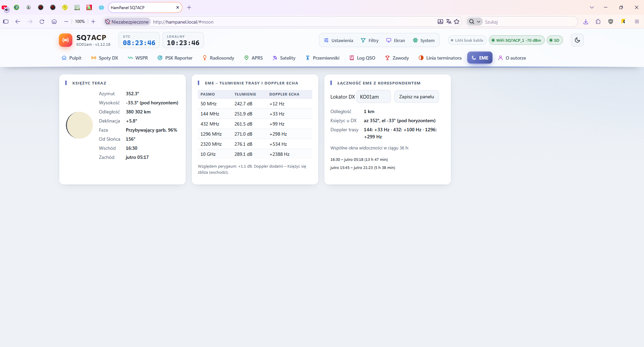Expand the tab list chevron
This screenshot has height=347, width=644.
pos(592,7)
